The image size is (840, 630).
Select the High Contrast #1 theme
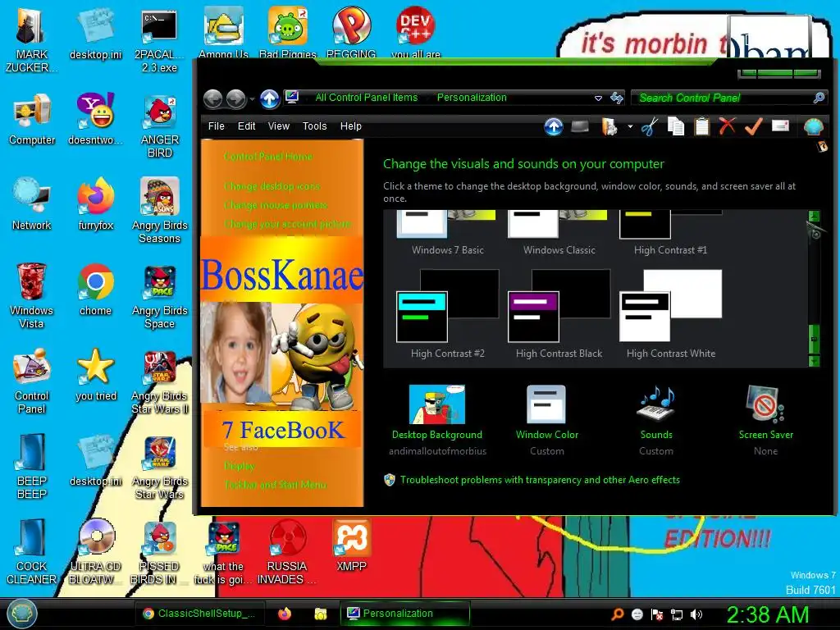click(x=671, y=233)
